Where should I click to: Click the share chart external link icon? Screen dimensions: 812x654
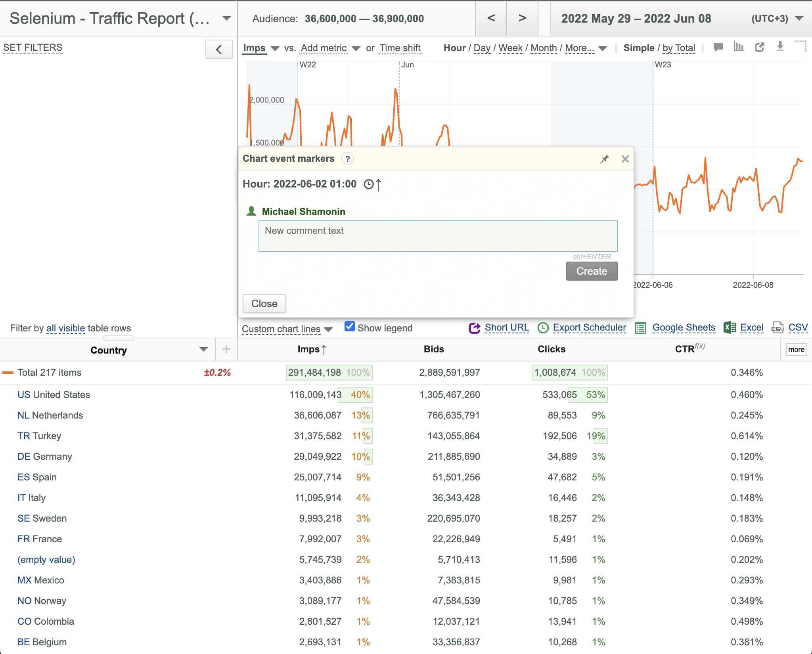click(x=759, y=47)
